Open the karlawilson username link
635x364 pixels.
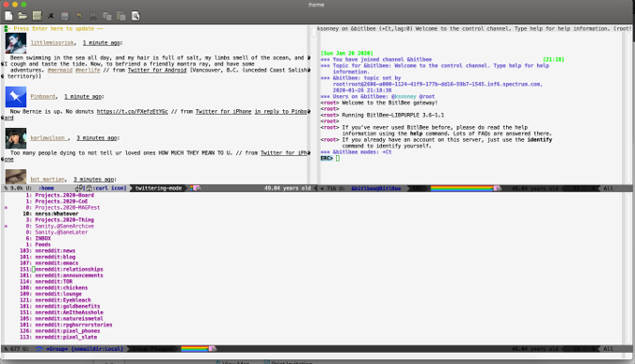pyautogui.click(x=48, y=138)
